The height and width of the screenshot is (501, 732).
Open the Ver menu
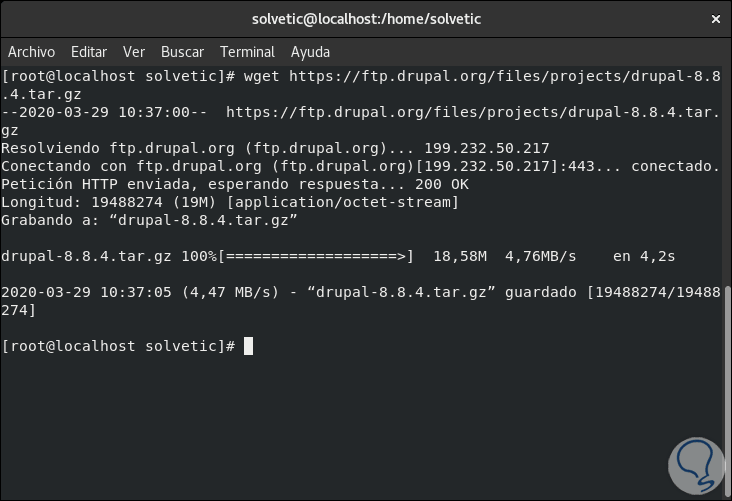click(134, 52)
